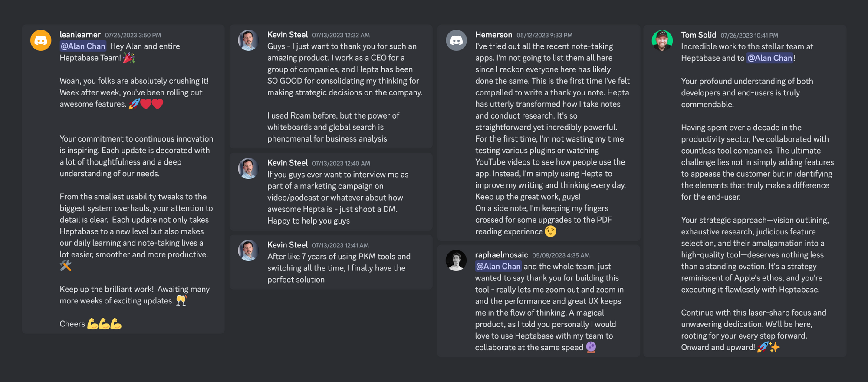The height and width of the screenshot is (382, 868).
Task: Open @Alan Chan mention in Tom Solid's message
Action: (x=769, y=58)
